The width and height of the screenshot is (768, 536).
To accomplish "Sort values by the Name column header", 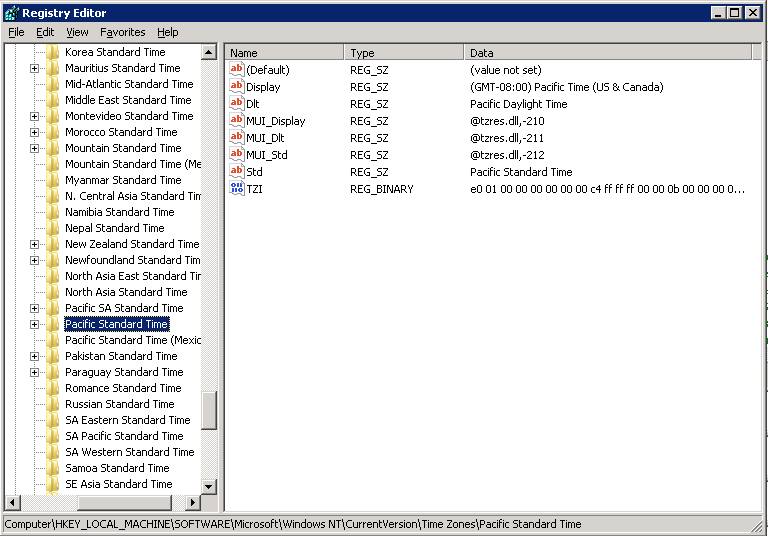I will point(284,52).
